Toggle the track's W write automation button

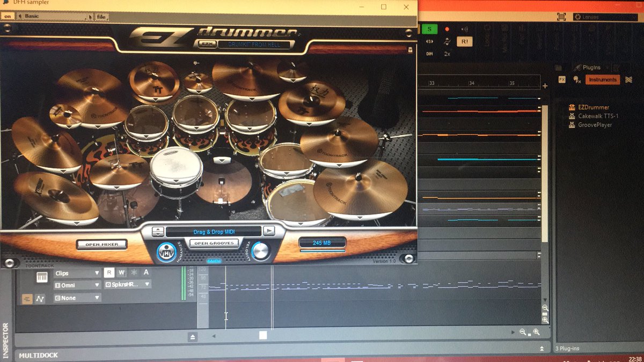pos(122,272)
